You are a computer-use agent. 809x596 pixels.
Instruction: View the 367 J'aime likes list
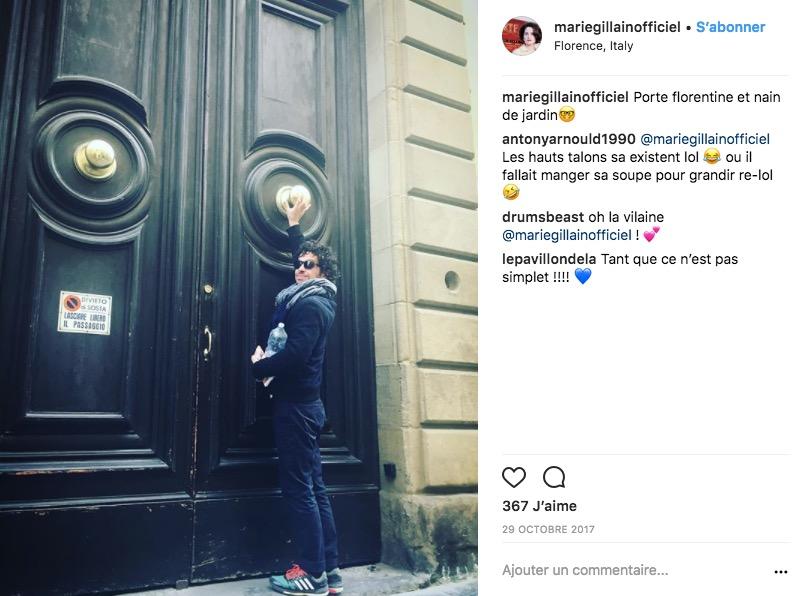tap(539, 506)
